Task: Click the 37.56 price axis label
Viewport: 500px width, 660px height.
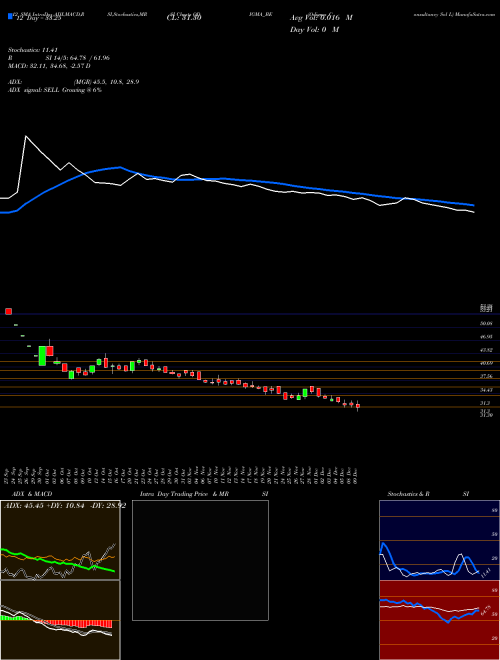Action: (486, 376)
